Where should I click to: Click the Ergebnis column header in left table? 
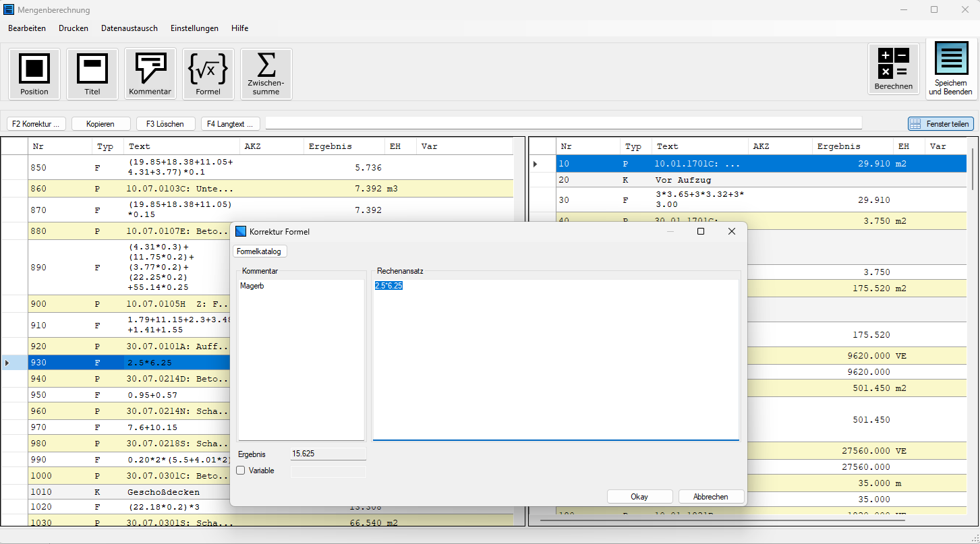(x=344, y=146)
